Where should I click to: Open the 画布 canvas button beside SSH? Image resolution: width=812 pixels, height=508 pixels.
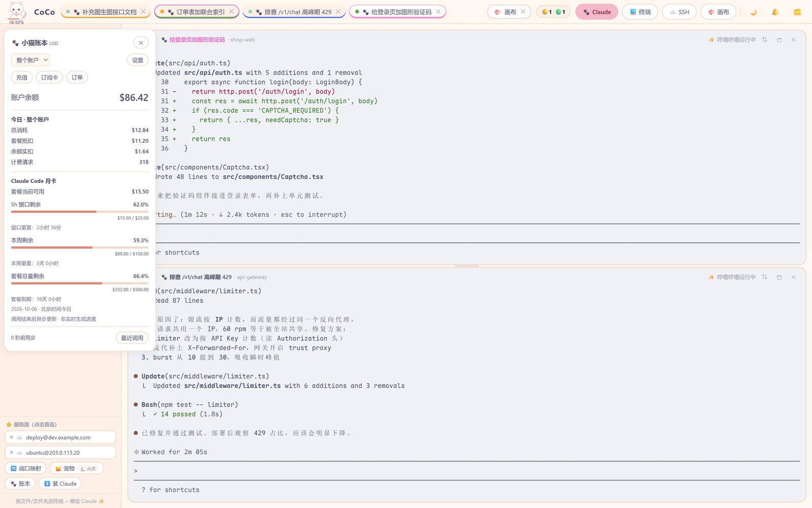pos(718,12)
